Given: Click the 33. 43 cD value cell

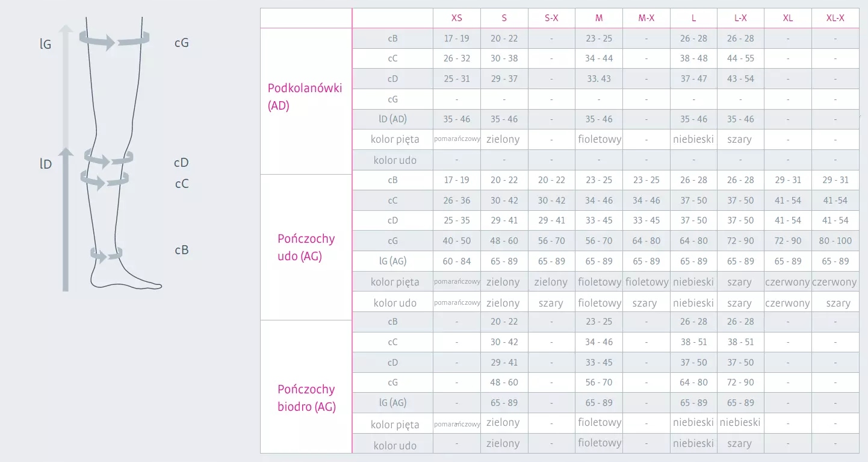Looking at the screenshot, I should click(x=598, y=79).
